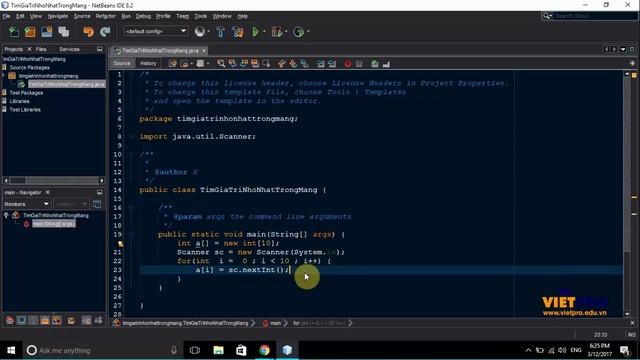The image size is (640, 360).
Task: Open the Tools menu
Action: tap(200, 16)
